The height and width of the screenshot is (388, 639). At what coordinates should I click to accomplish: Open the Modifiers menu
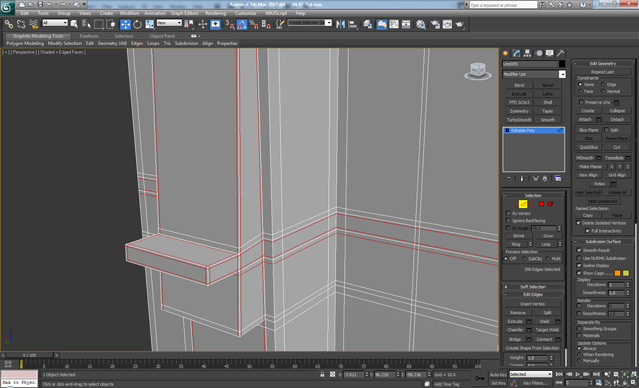[x=130, y=13]
